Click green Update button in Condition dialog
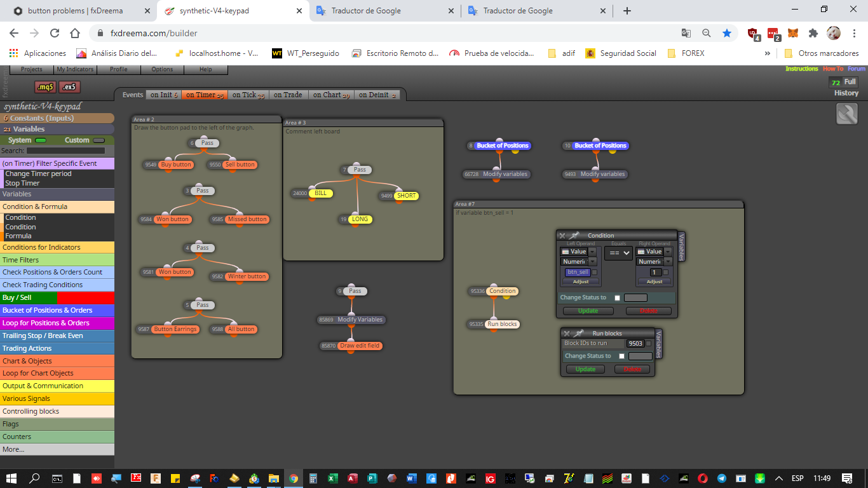 pyautogui.click(x=588, y=311)
